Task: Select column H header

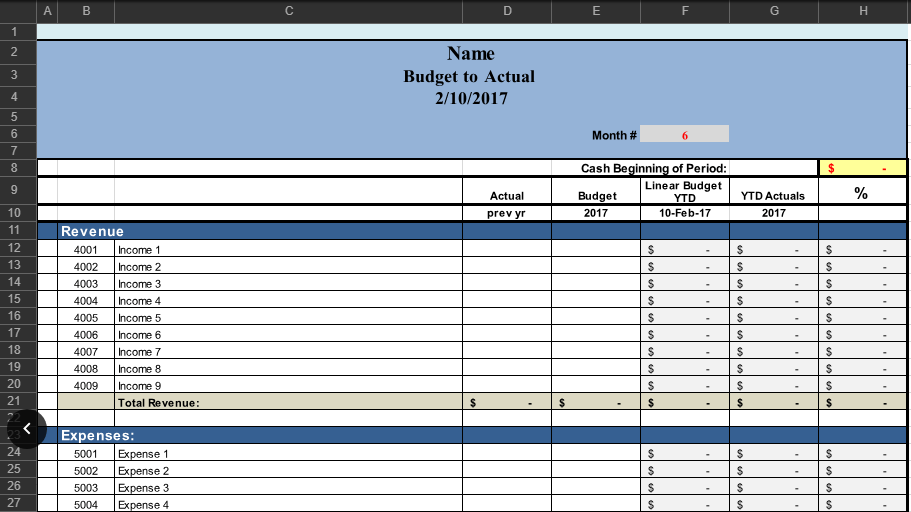Action: [863, 11]
